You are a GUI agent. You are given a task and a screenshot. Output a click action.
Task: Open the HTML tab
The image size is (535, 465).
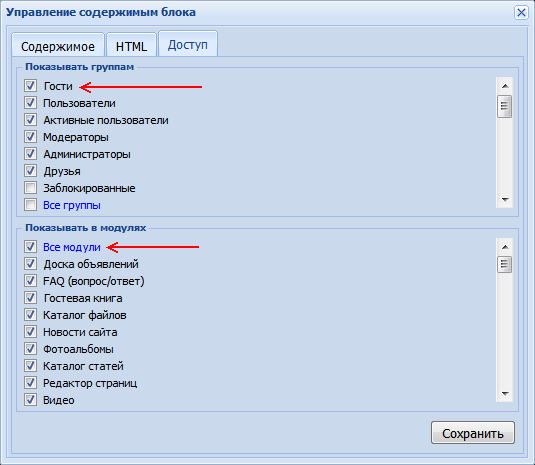pos(131,45)
